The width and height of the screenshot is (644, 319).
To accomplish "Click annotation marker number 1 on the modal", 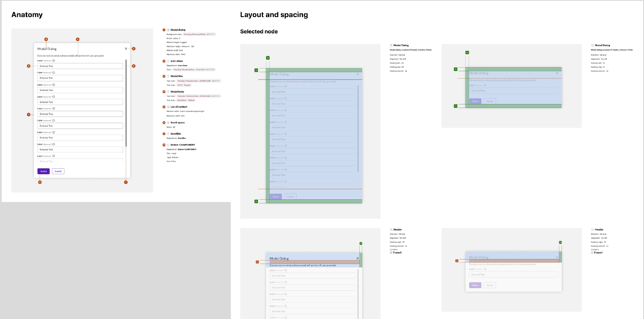I will pos(28,114).
